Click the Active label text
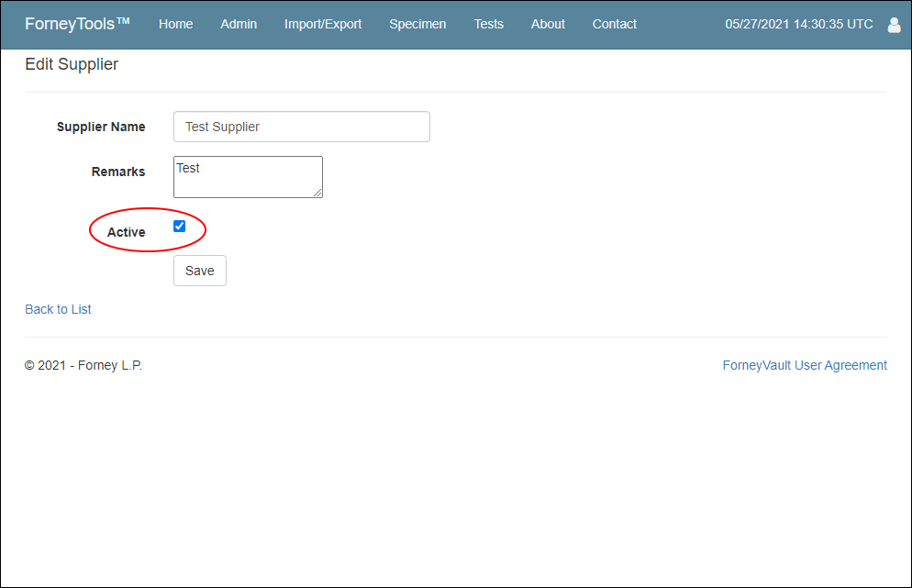 [127, 232]
